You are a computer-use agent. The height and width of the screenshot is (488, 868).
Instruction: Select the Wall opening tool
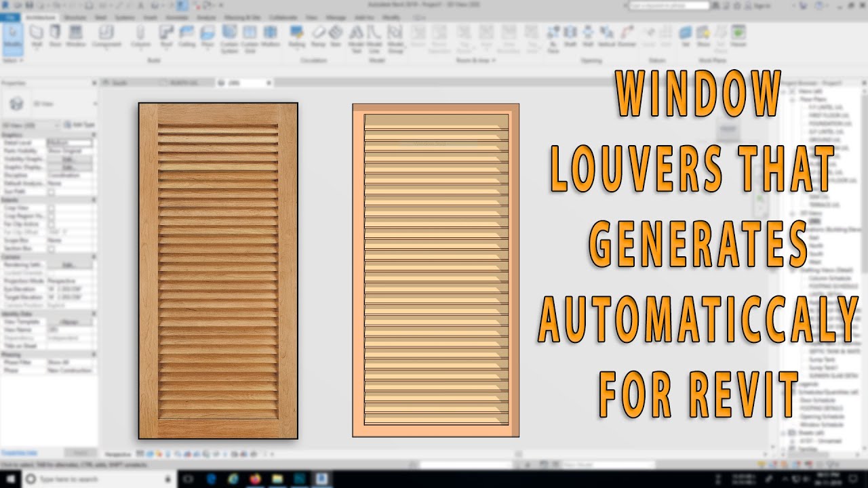coord(588,36)
